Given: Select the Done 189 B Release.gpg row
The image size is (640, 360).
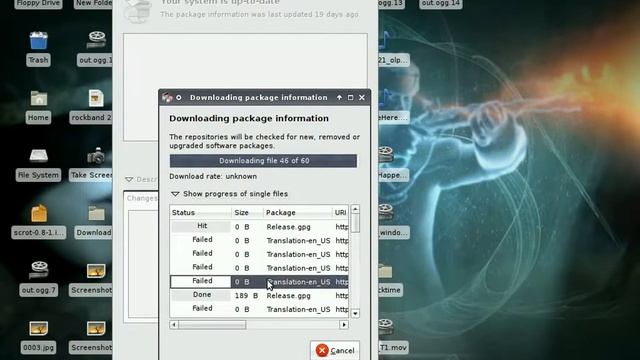Looking at the screenshot, I should click(260, 296).
